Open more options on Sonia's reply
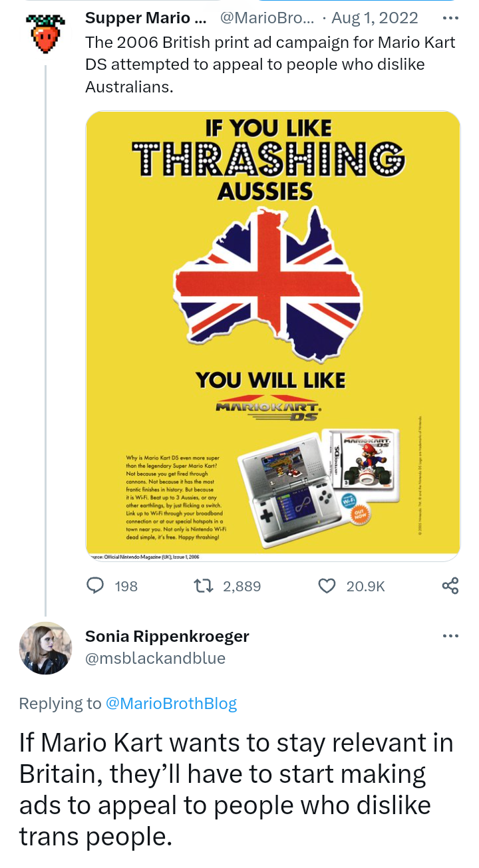This screenshot has width=479, height=868. (450, 637)
